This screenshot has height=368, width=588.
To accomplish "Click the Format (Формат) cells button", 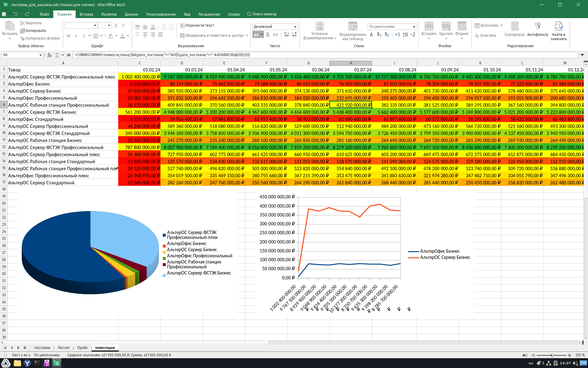I will [462, 31].
